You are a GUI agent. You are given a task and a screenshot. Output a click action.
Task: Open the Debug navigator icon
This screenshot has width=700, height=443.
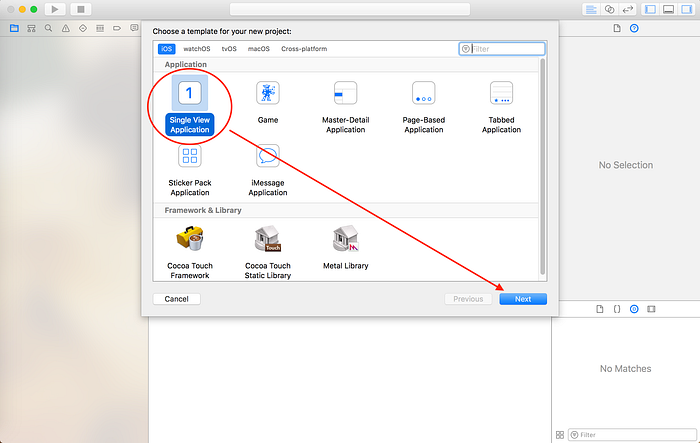[100, 28]
